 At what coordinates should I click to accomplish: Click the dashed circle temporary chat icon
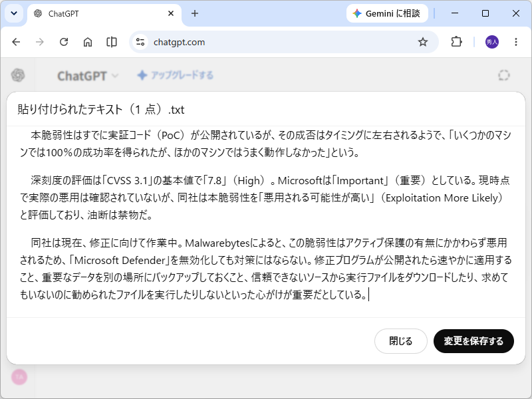[x=504, y=75]
